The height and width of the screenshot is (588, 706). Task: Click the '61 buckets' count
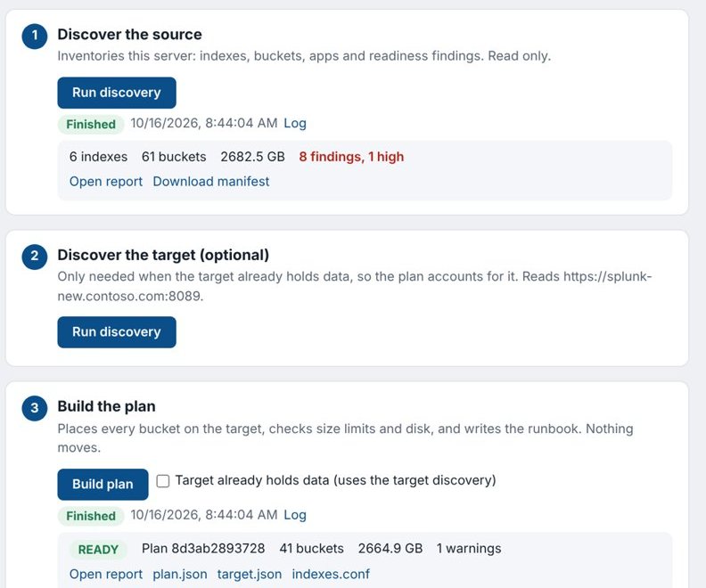174,157
